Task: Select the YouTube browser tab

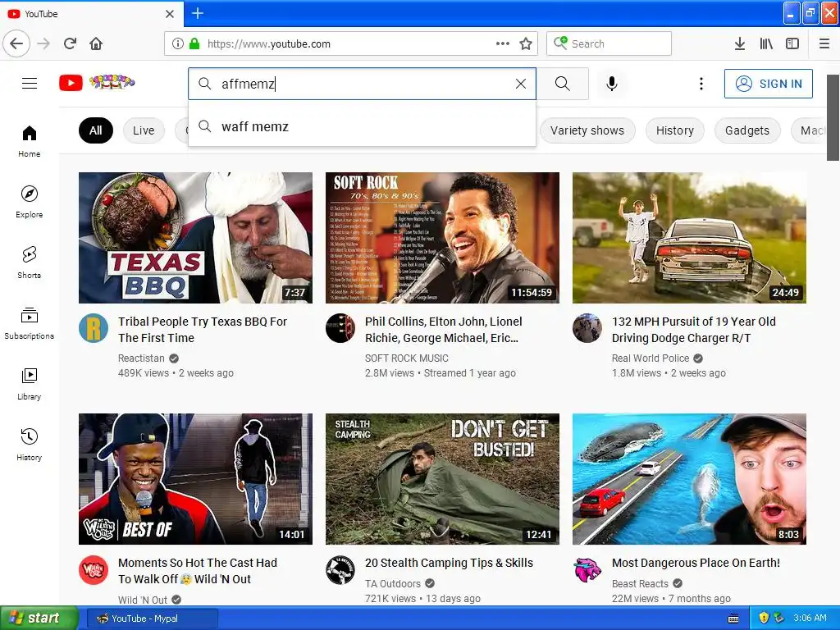Action: 92,13
